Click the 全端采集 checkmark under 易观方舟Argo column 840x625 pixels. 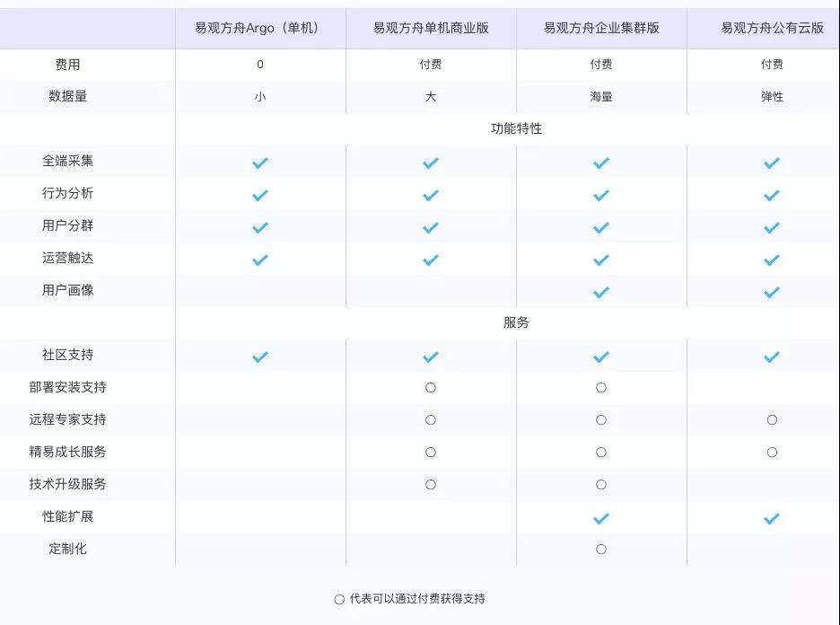[260, 163]
